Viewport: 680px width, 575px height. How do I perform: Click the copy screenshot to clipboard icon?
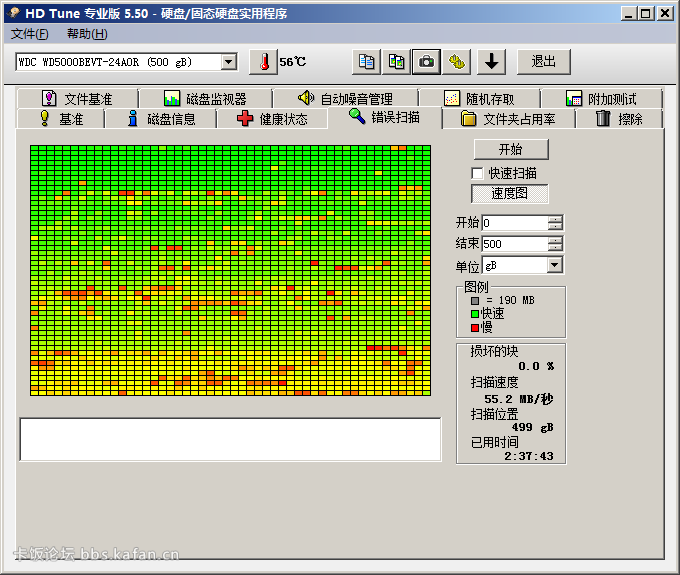pos(396,62)
